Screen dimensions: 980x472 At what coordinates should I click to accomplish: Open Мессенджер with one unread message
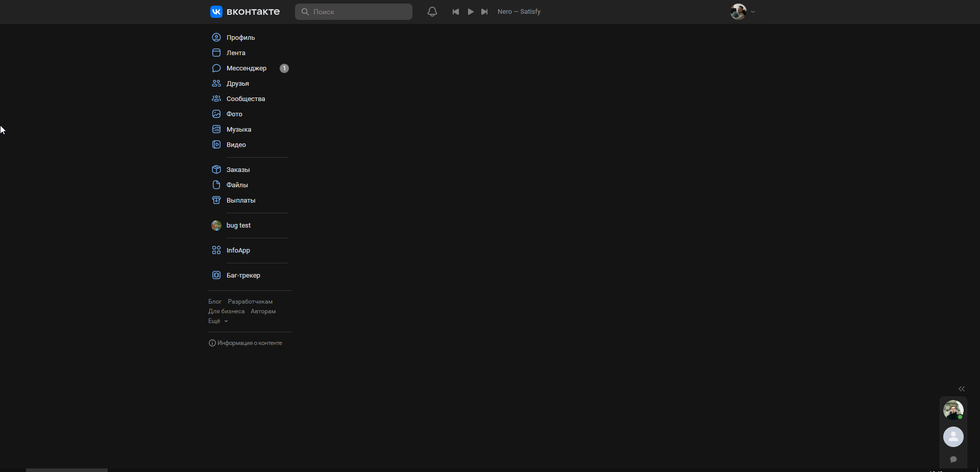pyautogui.click(x=250, y=68)
